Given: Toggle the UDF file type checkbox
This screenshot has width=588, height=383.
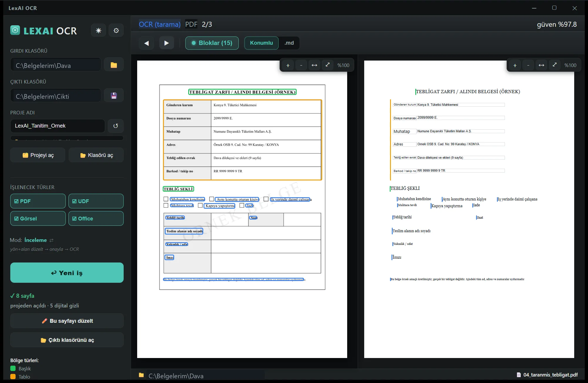Looking at the screenshot, I should [x=96, y=201].
